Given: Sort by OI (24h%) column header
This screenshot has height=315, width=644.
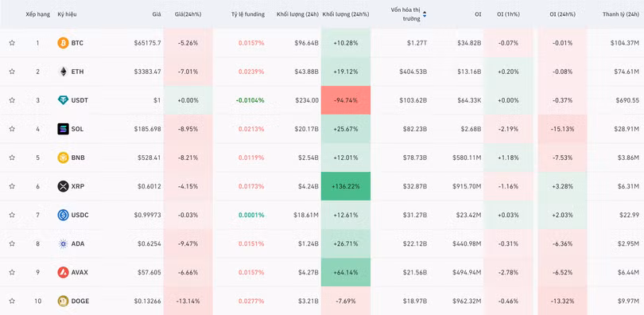Looking at the screenshot, I should coord(562,14).
